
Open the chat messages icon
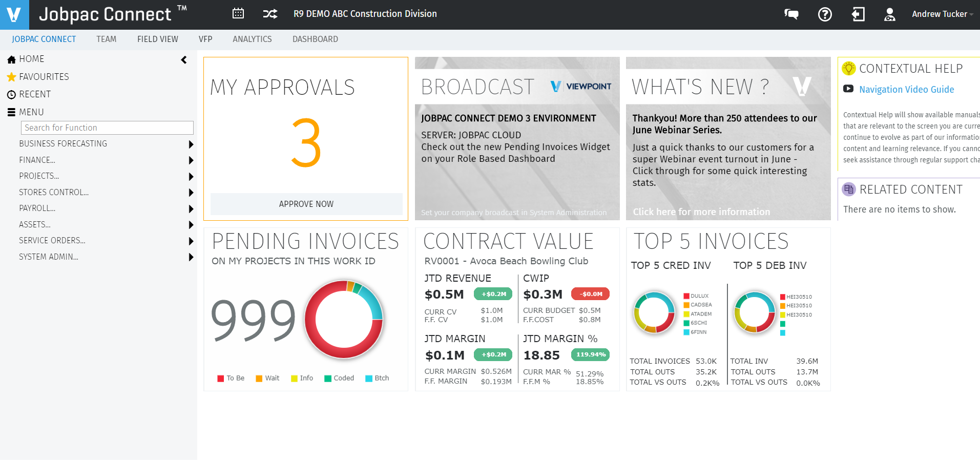[791, 14]
